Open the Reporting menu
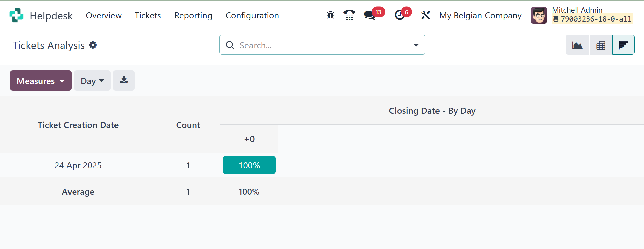 click(193, 15)
